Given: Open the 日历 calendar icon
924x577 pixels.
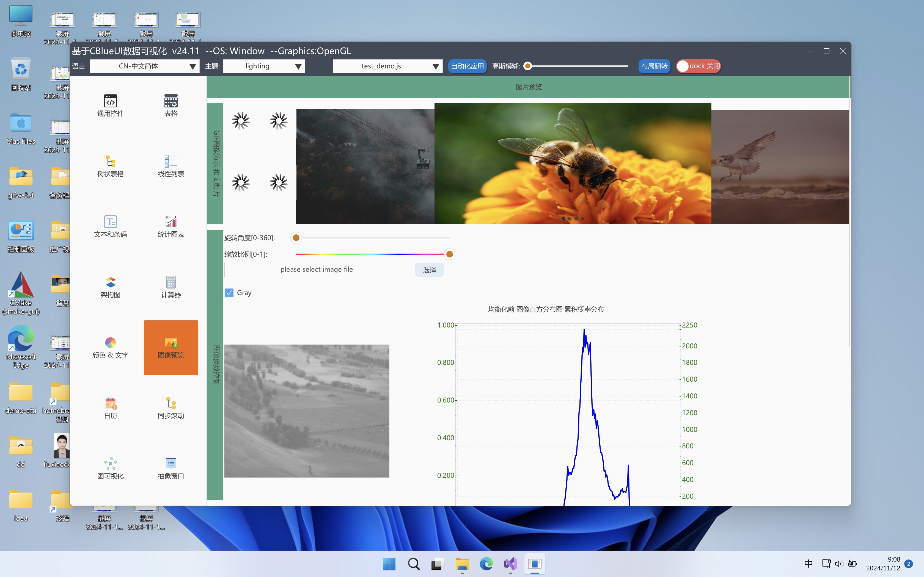Looking at the screenshot, I should tap(110, 403).
